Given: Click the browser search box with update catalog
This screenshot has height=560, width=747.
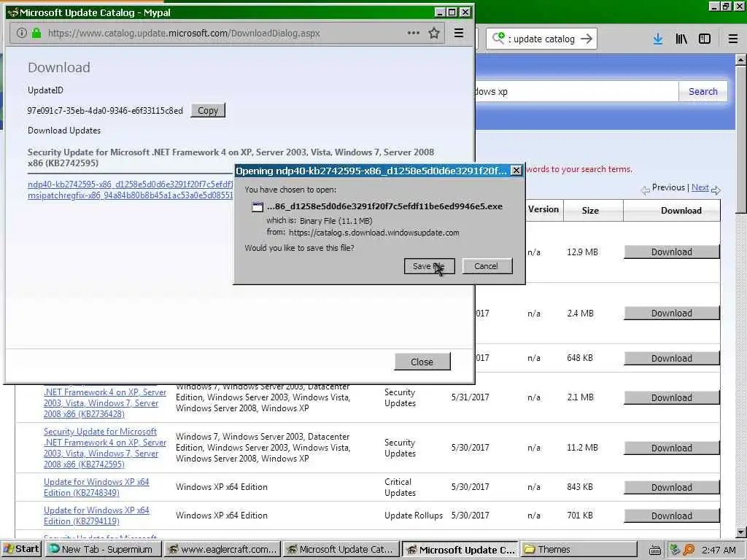Looking at the screenshot, I should [541, 39].
